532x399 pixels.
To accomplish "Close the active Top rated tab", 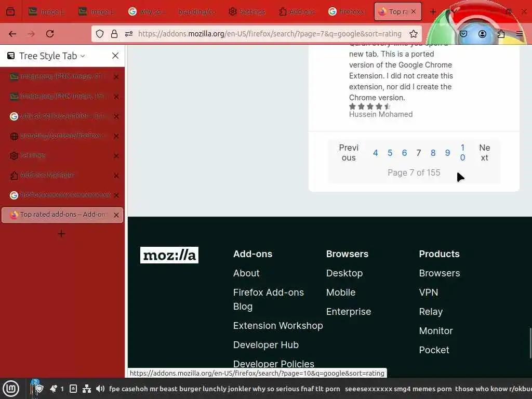I will click(413, 11).
